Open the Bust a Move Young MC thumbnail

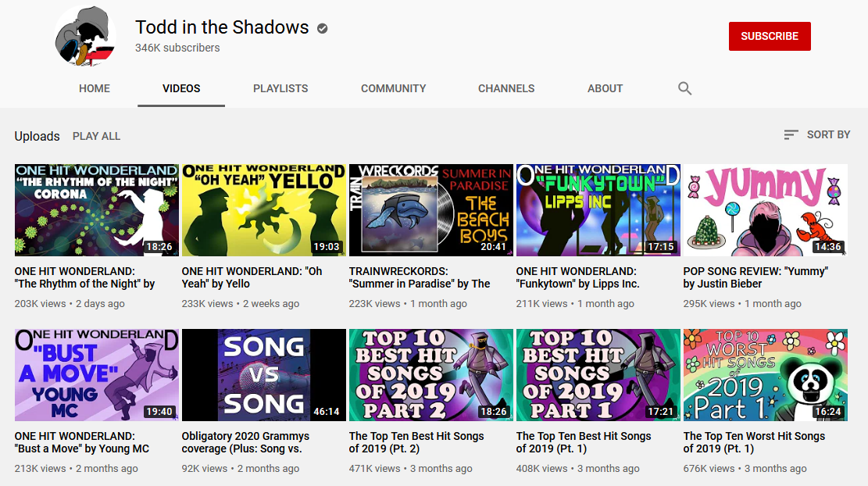97,375
